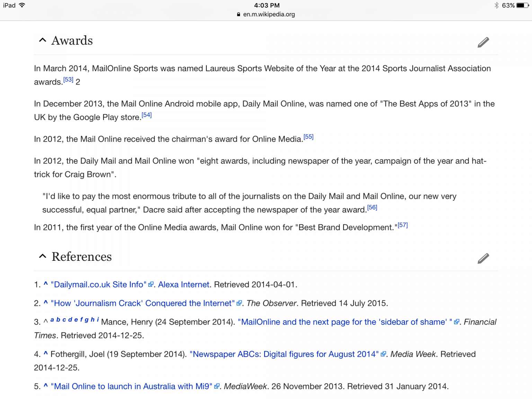Follow the Alexa Internet link
Screen dimensions: 532x399
[184, 284]
